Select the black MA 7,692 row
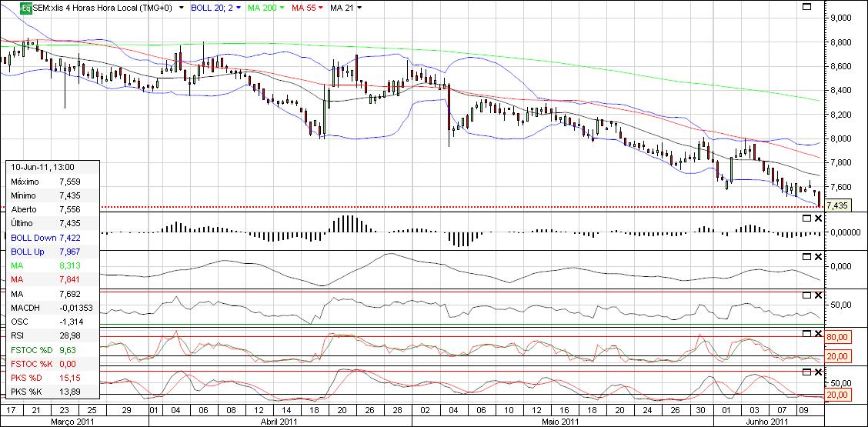Viewport: 868px width, 427px height. point(52,294)
